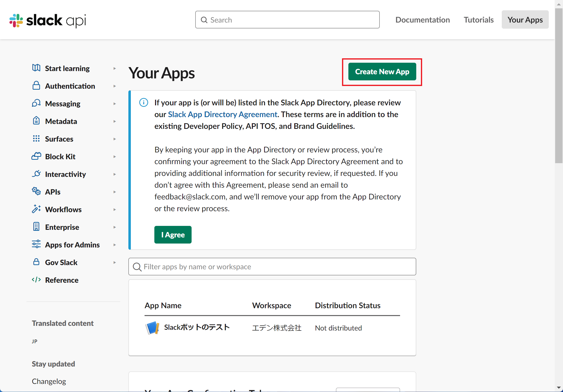Expand the Messaging section arrow
This screenshot has height=392, width=563.
pyautogui.click(x=114, y=104)
